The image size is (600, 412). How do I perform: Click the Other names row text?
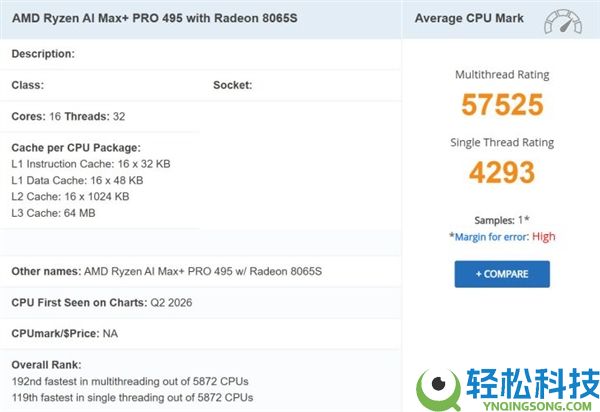pos(166,271)
